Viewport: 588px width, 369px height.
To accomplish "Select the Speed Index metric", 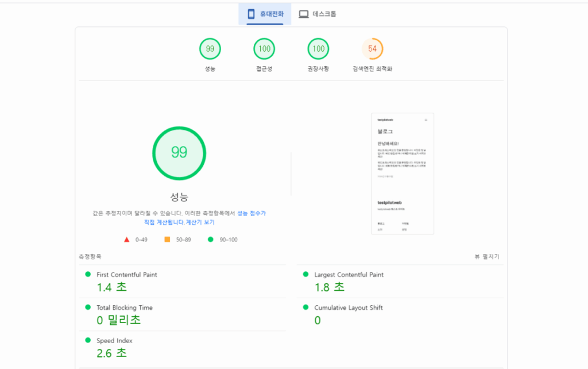I will [115, 340].
